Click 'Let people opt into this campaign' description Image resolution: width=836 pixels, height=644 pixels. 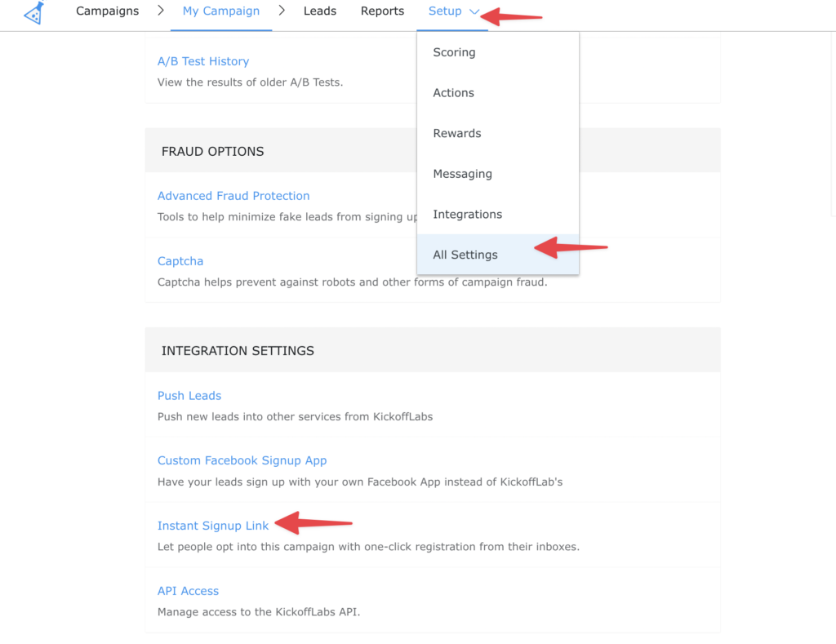(x=368, y=546)
